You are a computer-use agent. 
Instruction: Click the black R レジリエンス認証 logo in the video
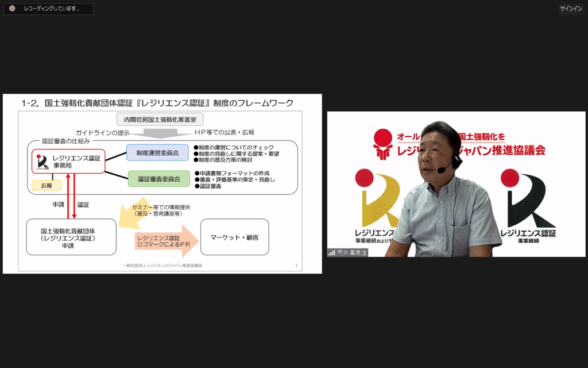[528, 206]
